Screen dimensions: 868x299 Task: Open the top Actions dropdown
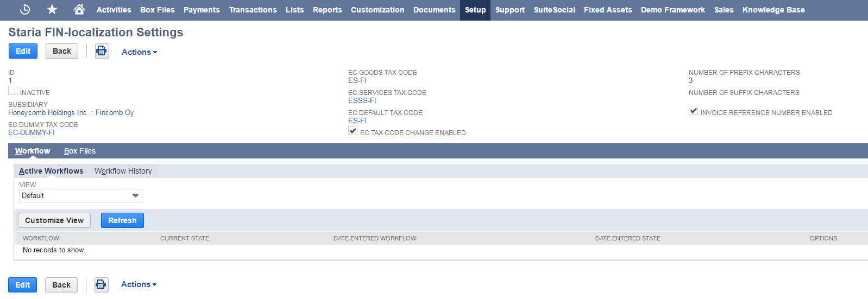click(x=140, y=52)
